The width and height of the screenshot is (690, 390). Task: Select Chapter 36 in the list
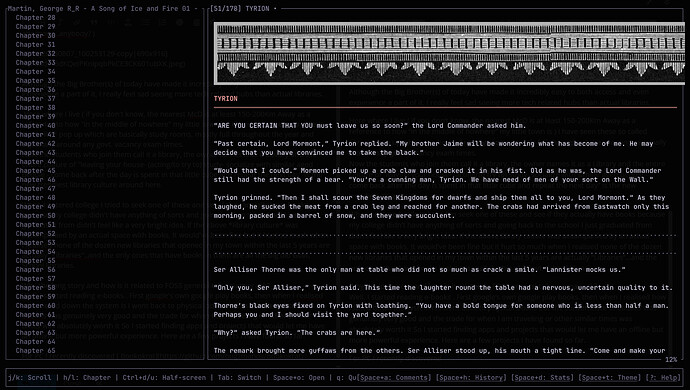pyautogui.click(x=36, y=89)
